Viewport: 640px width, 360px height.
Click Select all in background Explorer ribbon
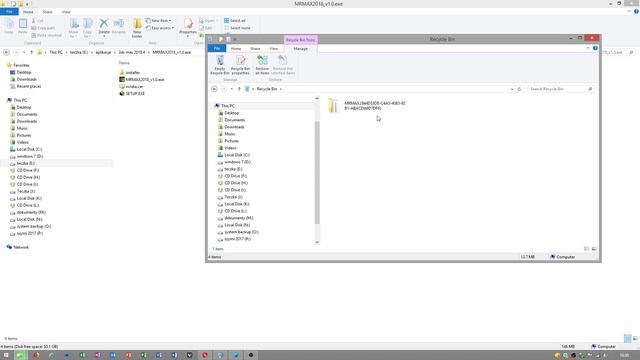click(235, 20)
